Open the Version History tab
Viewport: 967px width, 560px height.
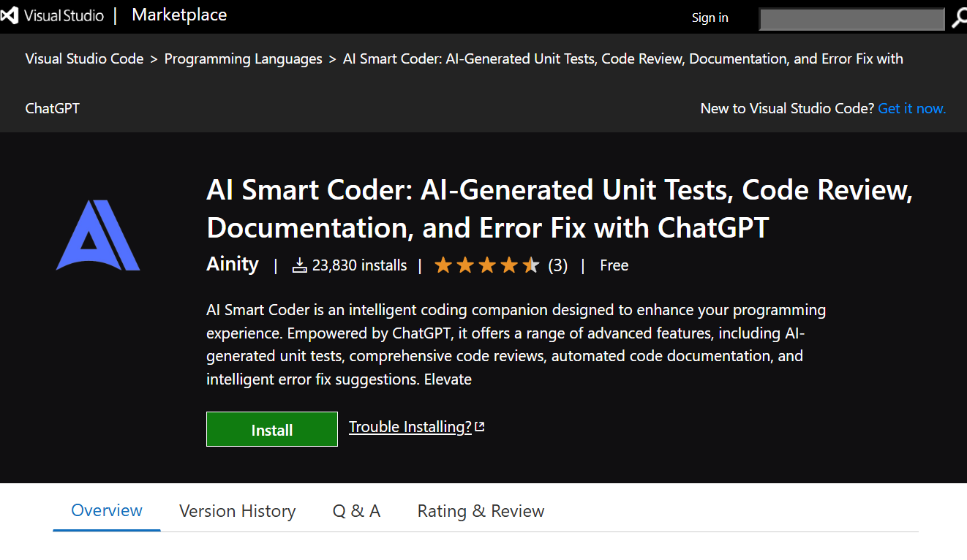click(237, 511)
